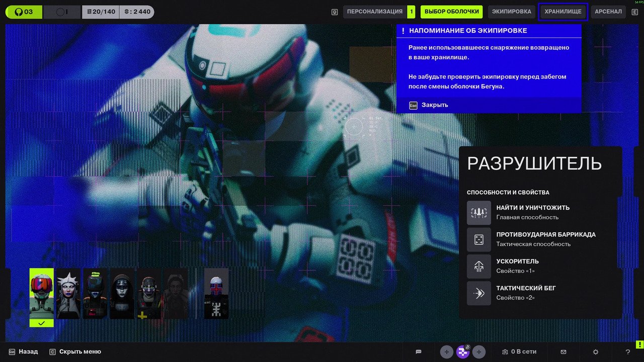644x362 pixels.
Task: Open the «Хранилище» tab
Action: coord(562,12)
